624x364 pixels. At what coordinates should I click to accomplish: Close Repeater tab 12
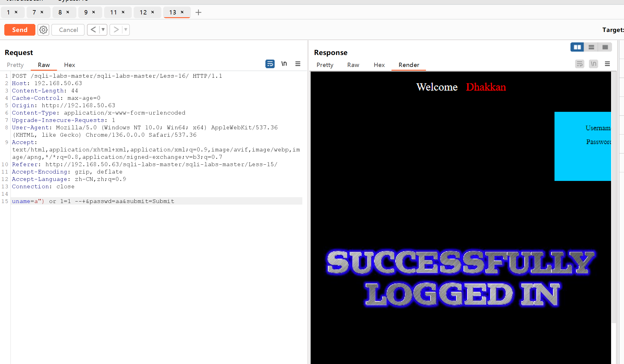coord(153,12)
